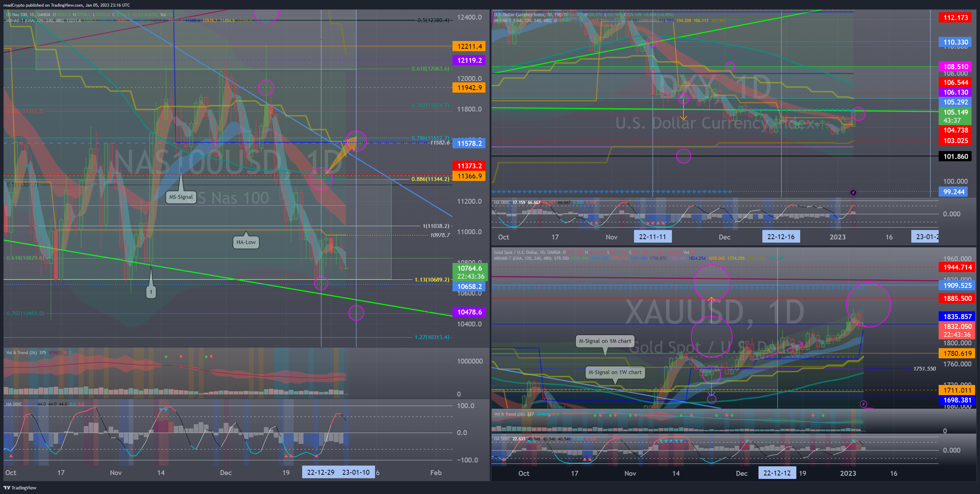980x494 pixels.
Task: Click the 10978.7 dotted level label
Action: coord(440,235)
